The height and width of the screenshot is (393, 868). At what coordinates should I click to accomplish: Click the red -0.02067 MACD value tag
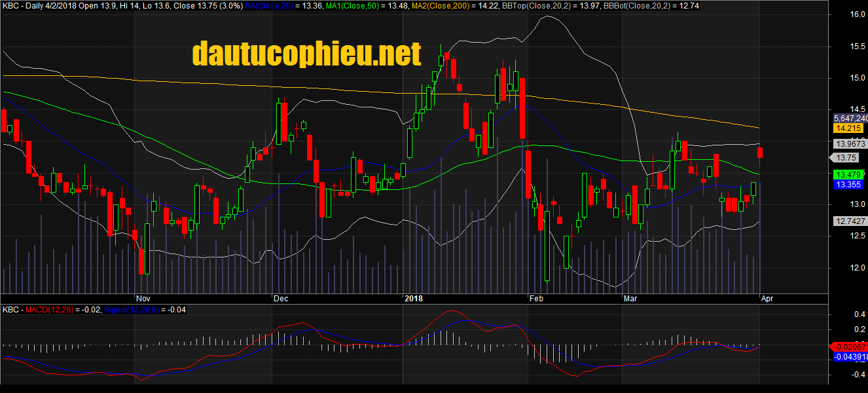(851, 346)
